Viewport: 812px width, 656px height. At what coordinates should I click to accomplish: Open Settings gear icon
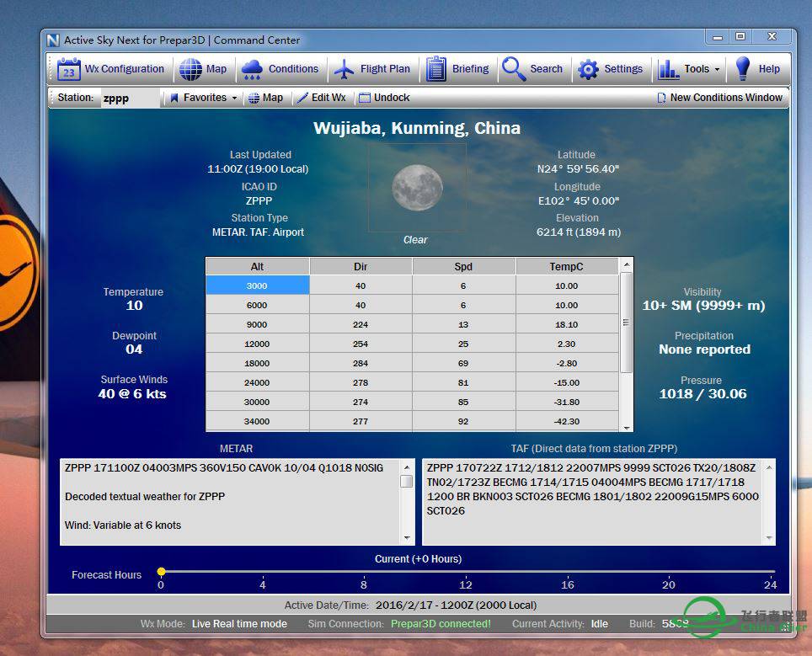[588, 69]
